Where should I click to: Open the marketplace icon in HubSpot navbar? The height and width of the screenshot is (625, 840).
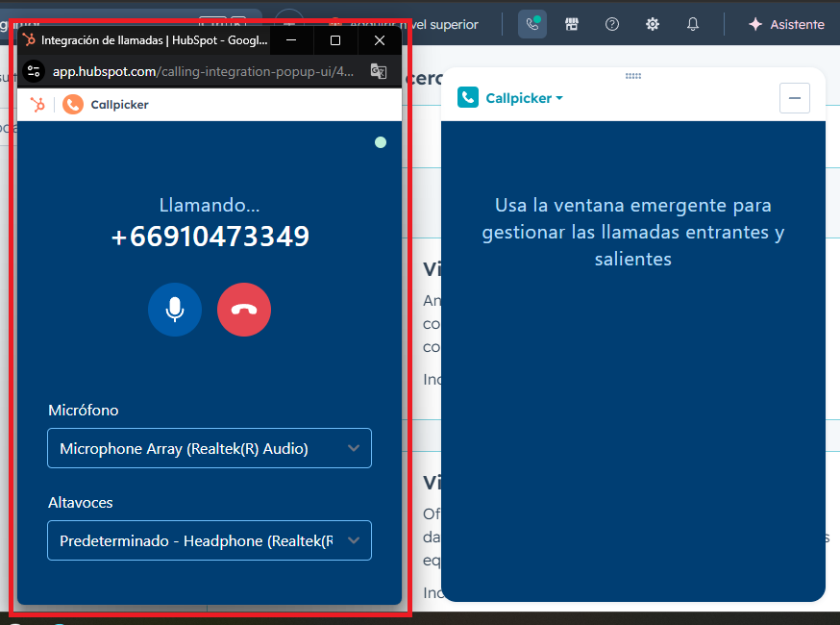pyautogui.click(x=572, y=24)
